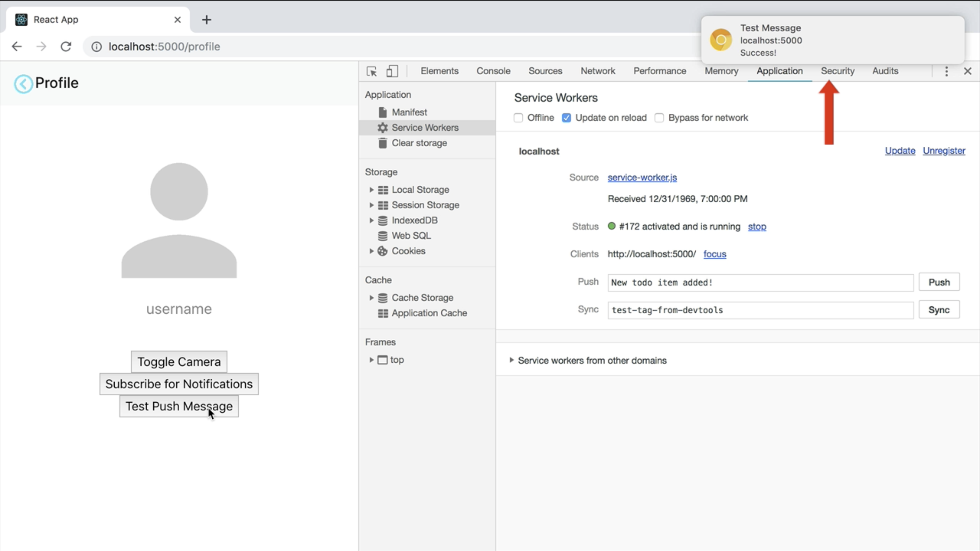980x551 pixels.
Task: Open DevTools three-dot customize menu
Action: pyautogui.click(x=946, y=71)
